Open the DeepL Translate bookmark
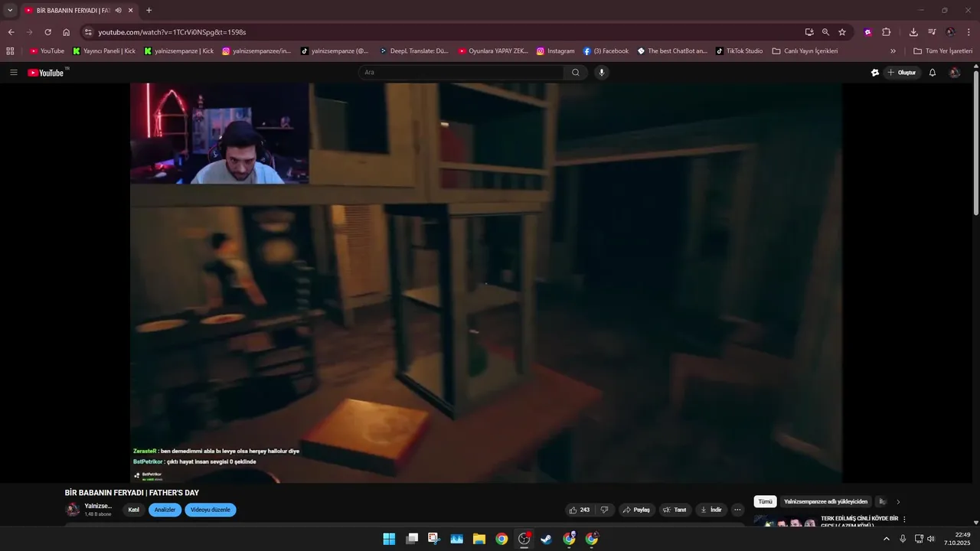The image size is (980, 551). click(x=414, y=51)
